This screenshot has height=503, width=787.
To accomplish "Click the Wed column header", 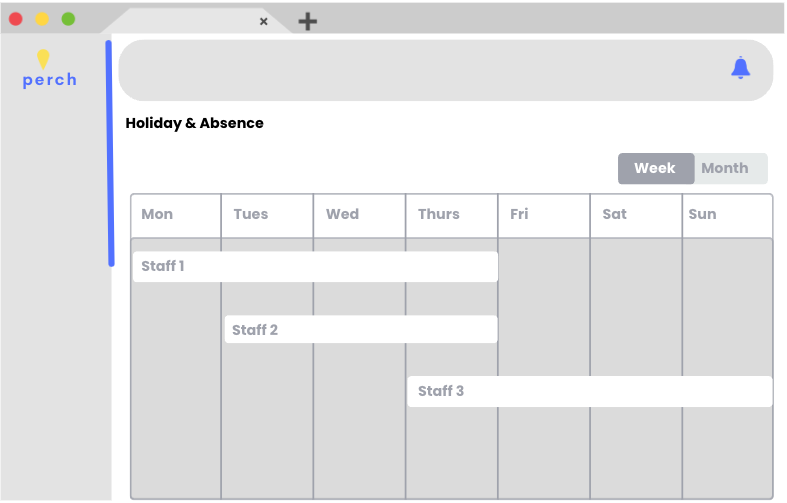I will pos(359,215).
